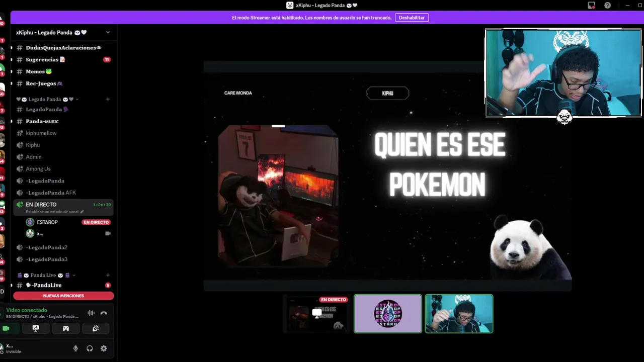644x362 pixels.
Task: Disconnect from voice with the hang-up icon
Action: [x=104, y=313]
